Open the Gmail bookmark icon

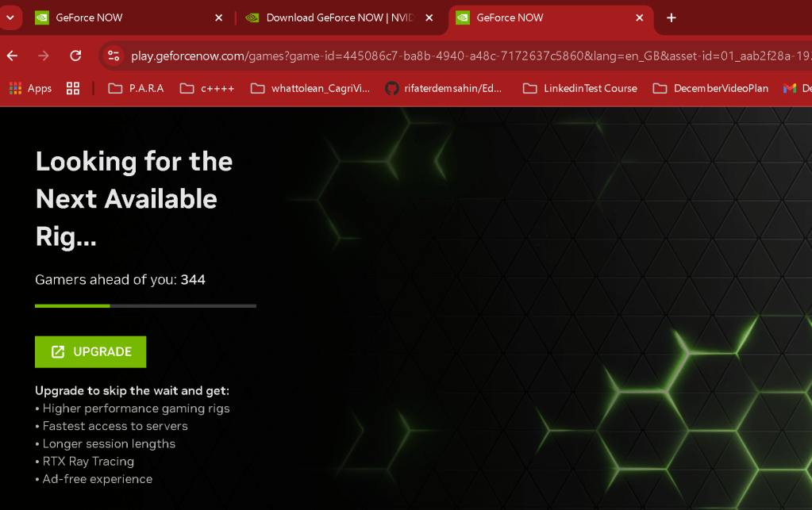point(789,89)
